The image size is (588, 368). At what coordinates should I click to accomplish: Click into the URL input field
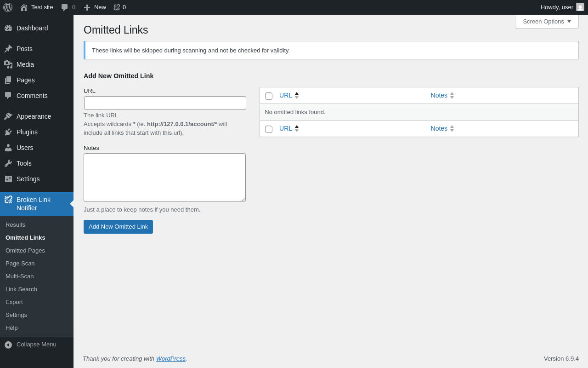coord(165,103)
